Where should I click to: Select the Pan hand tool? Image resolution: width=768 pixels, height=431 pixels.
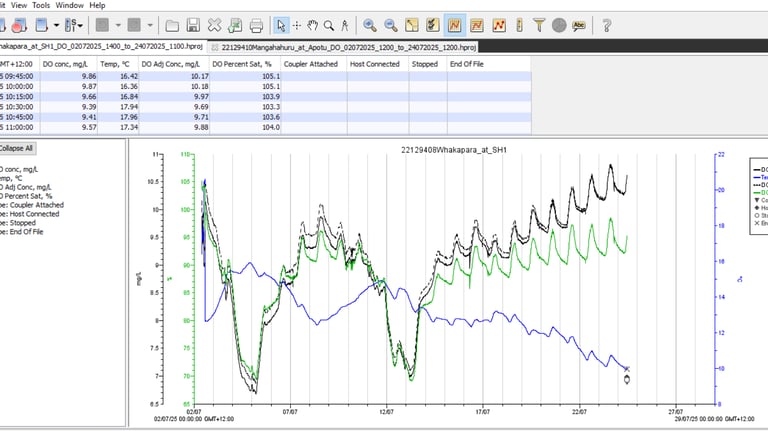click(312, 25)
